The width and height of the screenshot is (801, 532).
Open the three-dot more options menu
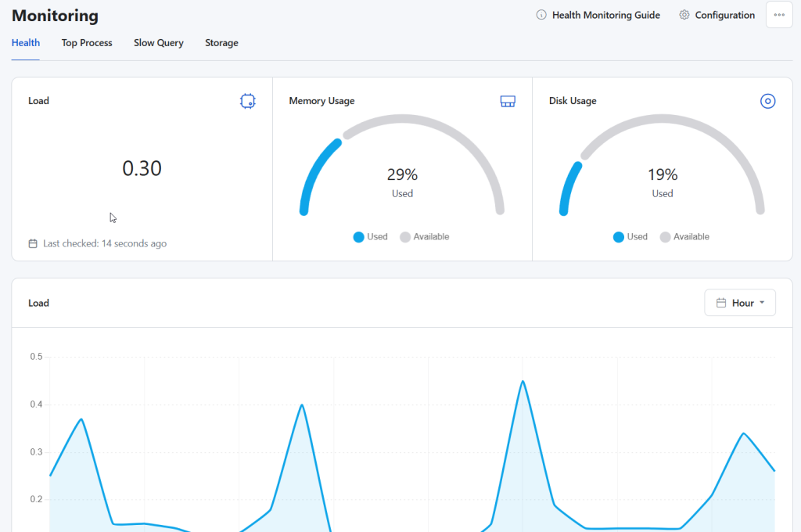(x=778, y=15)
